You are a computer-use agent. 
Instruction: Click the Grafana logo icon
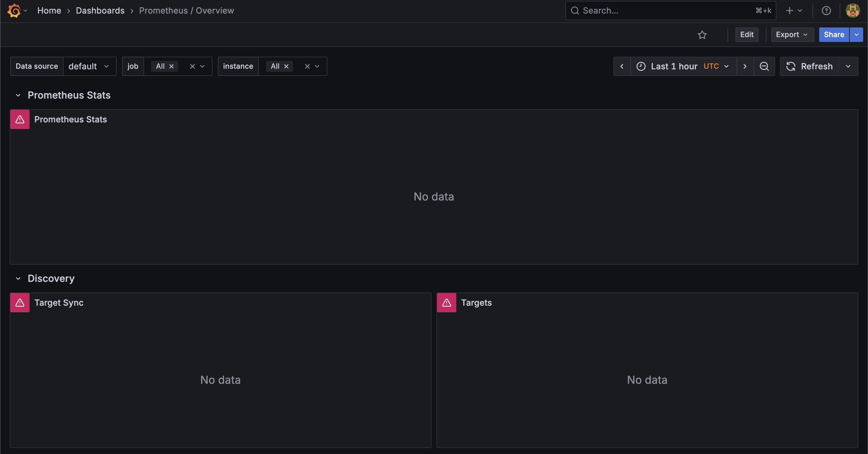pos(14,11)
